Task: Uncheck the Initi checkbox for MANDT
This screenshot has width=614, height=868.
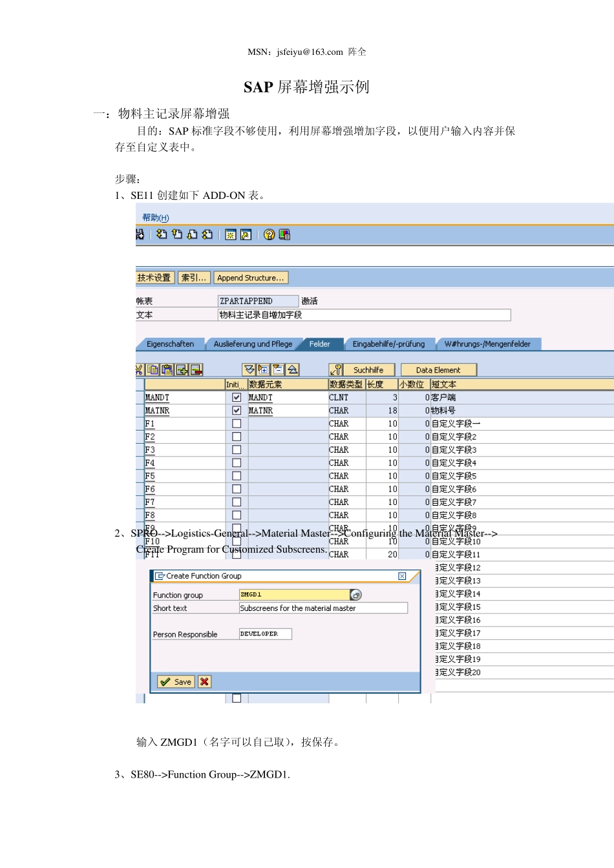Action: pyautogui.click(x=237, y=397)
